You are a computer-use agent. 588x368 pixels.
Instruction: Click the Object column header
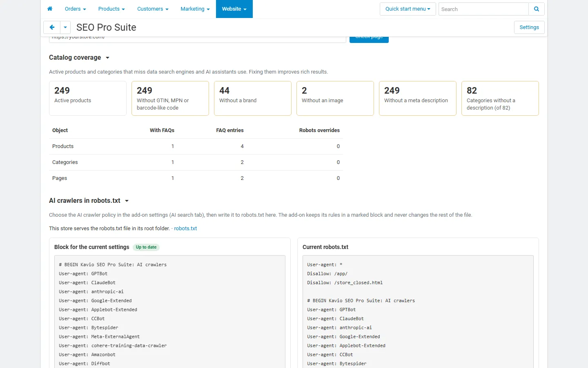coord(60,130)
